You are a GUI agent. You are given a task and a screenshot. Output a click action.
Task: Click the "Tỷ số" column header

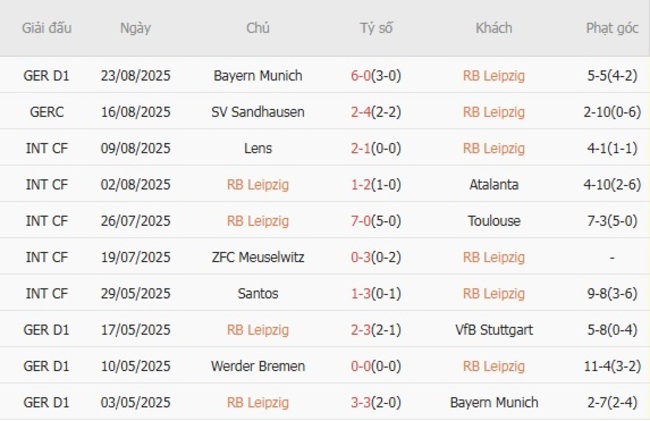[376, 28]
